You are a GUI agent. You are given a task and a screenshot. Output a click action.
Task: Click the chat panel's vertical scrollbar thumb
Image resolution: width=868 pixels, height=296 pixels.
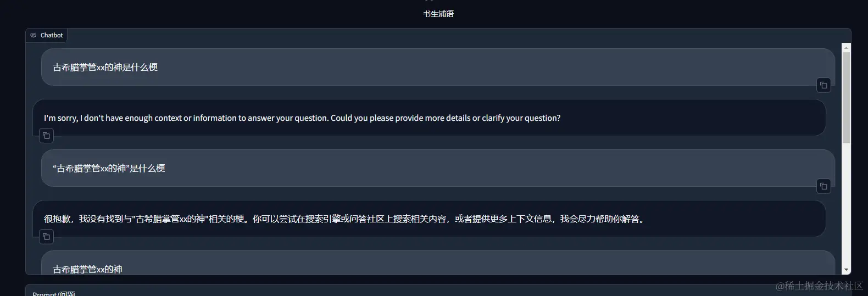(x=846, y=98)
